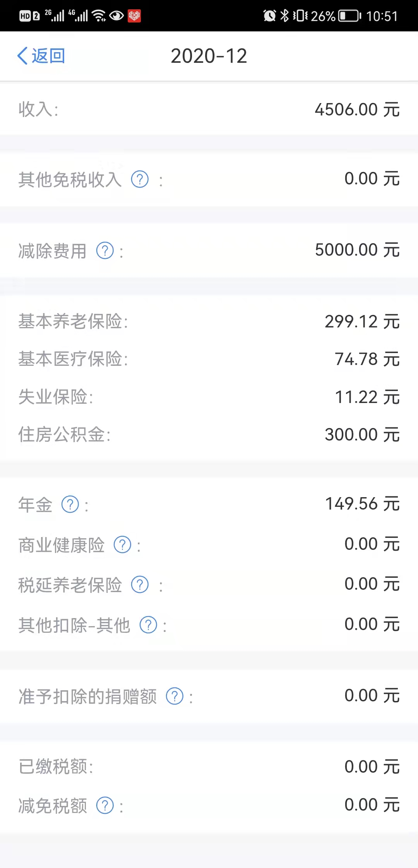The width and height of the screenshot is (418, 868).
Task: Open the help icon next to 减除费用
Action: coord(105,251)
